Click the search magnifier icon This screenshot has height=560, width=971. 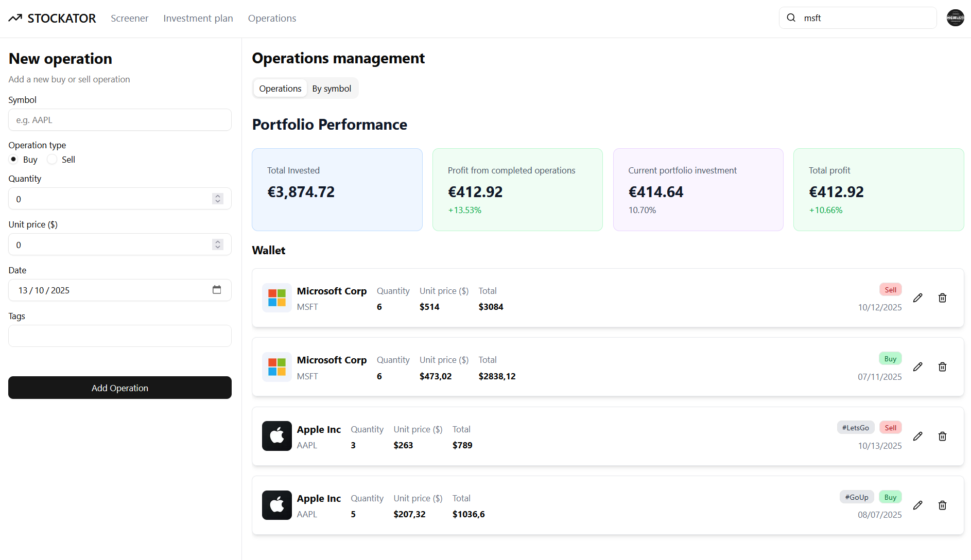pos(791,17)
